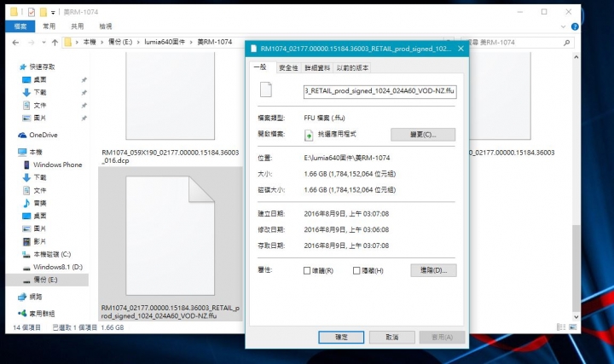The image size is (614, 364).
Task: Click lumia640固件 in the address bar
Action: click(165, 42)
